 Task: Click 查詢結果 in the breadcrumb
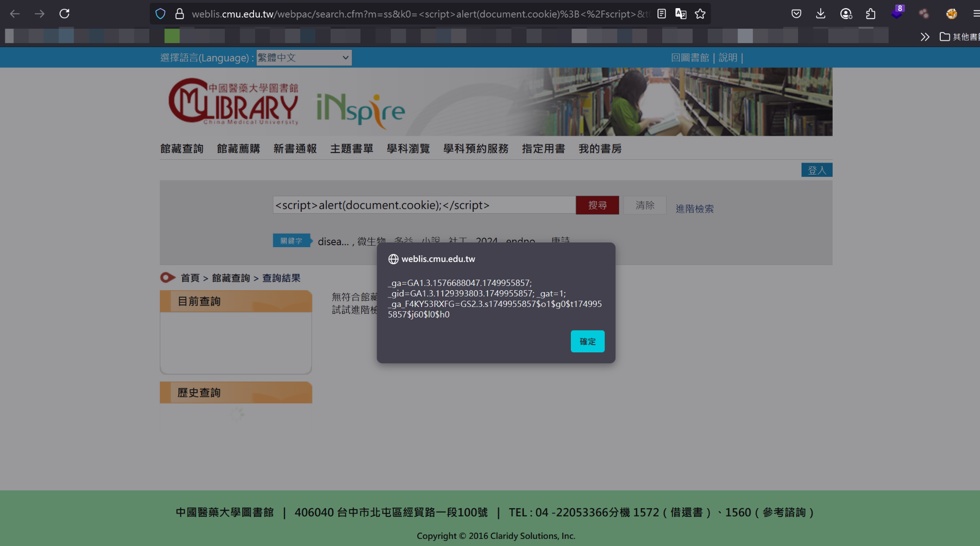pyautogui.click(x=281, y=278)
